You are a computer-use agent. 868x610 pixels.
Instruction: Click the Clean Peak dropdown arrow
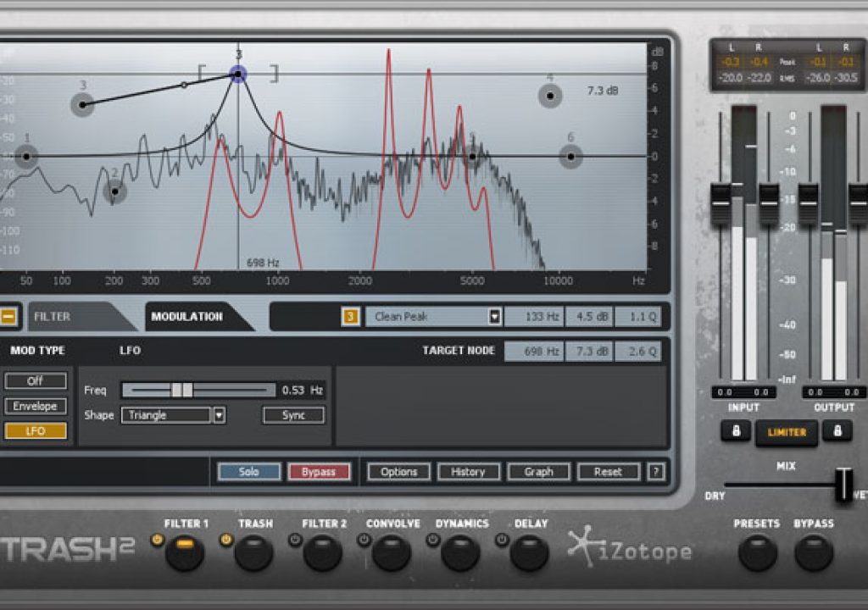coord(495,317)
